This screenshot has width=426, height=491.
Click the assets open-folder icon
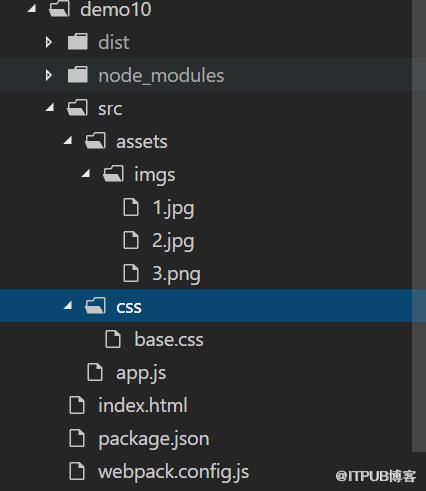[x=95, y=140]
